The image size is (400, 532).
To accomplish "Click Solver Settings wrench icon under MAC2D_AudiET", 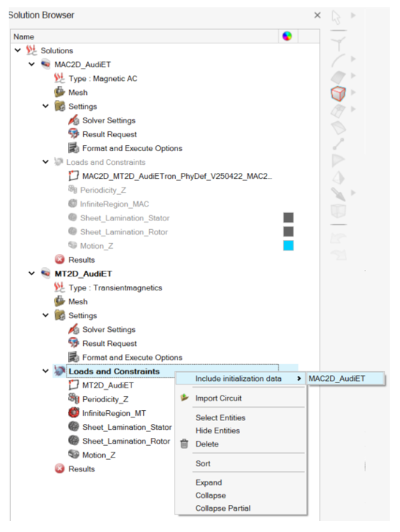I will pos(73,120).
